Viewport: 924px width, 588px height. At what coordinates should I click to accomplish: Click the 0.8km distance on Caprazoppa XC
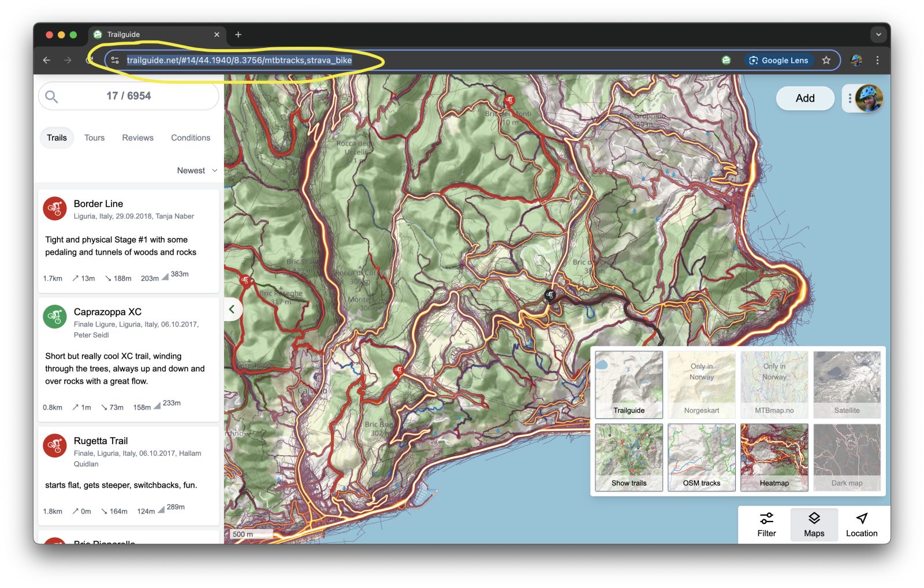(53, 407)
